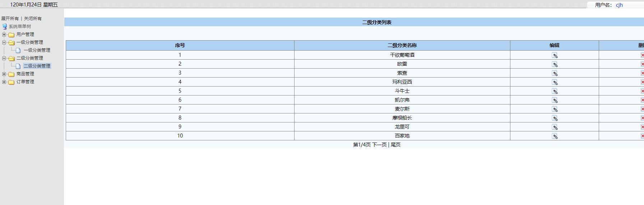Click the cell 干欲葡萄酒

[x=402, y=55]
